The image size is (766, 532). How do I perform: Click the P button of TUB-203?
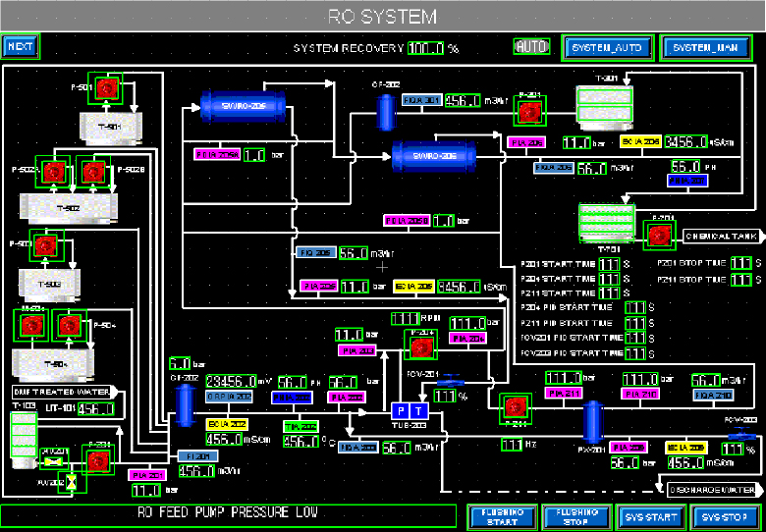[x=401, y=411]
